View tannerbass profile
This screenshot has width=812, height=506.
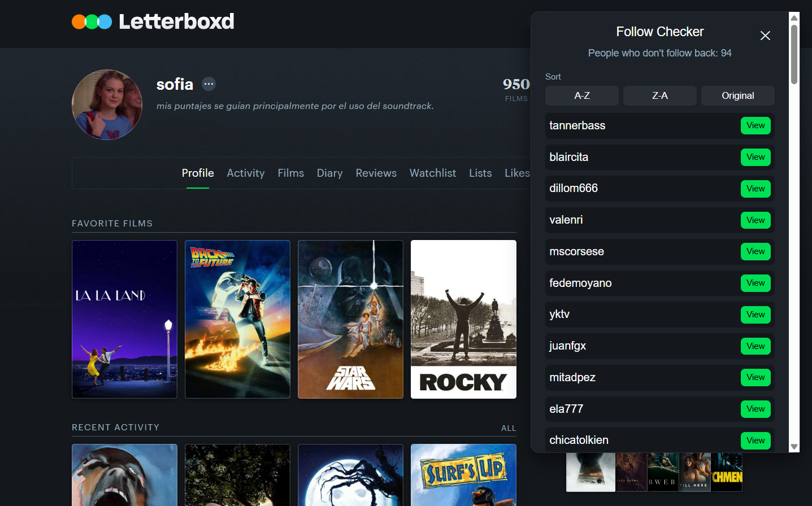(755, 125)
